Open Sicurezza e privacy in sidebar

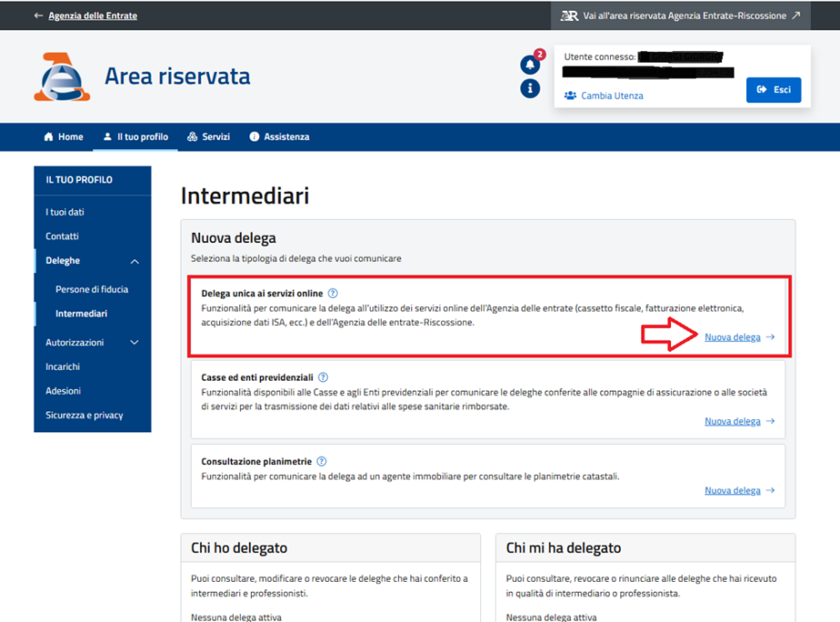pos(84,415)
